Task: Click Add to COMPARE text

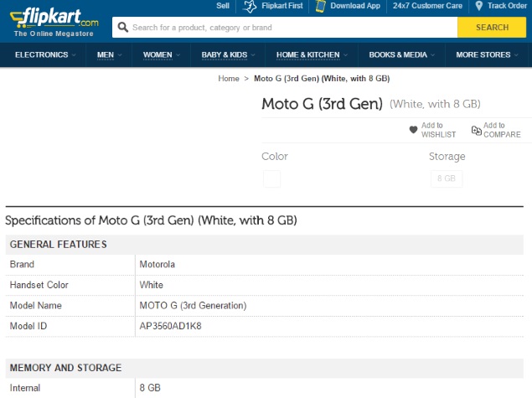Action: [x=502, y=130]
